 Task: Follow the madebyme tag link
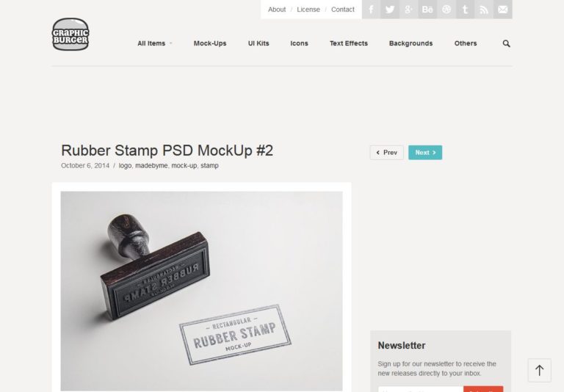[151, 165]
